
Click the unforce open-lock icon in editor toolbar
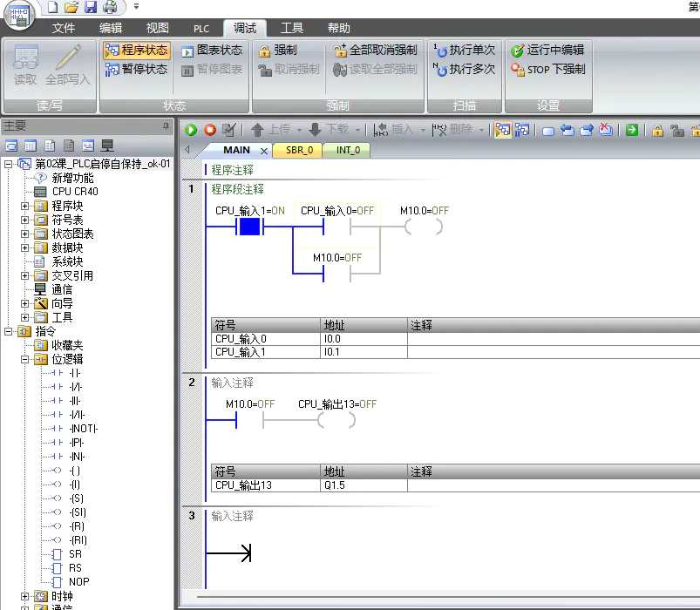pyautogui.click(x=677, y=131)
